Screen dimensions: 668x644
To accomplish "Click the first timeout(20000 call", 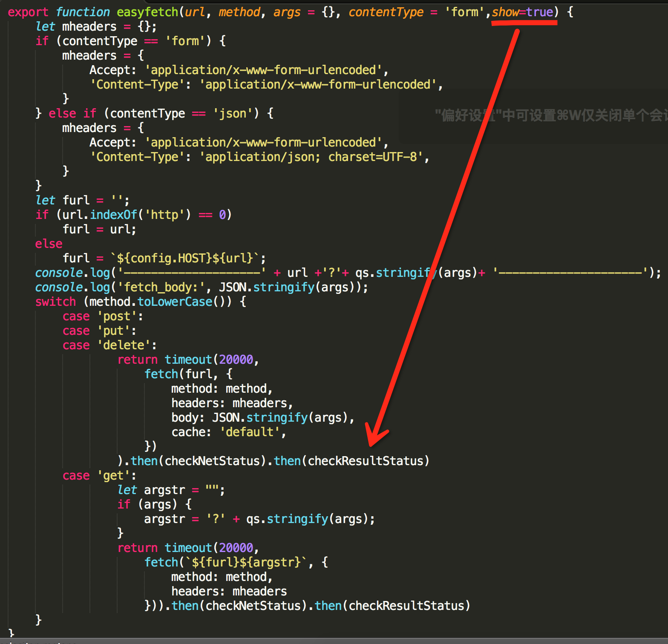I will tap(209, 359).
